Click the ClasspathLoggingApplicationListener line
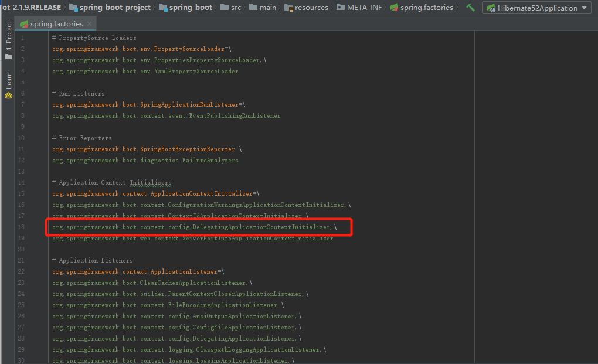 (x=189, y=349)
